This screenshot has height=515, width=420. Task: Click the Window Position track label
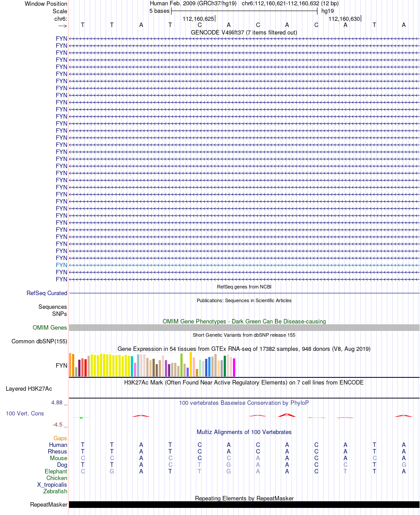tap(46, 4)
